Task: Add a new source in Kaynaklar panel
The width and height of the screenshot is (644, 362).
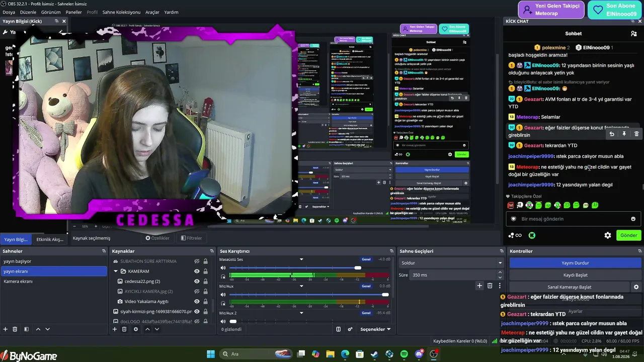Action: pyautogui.click(x=115, y=329)
